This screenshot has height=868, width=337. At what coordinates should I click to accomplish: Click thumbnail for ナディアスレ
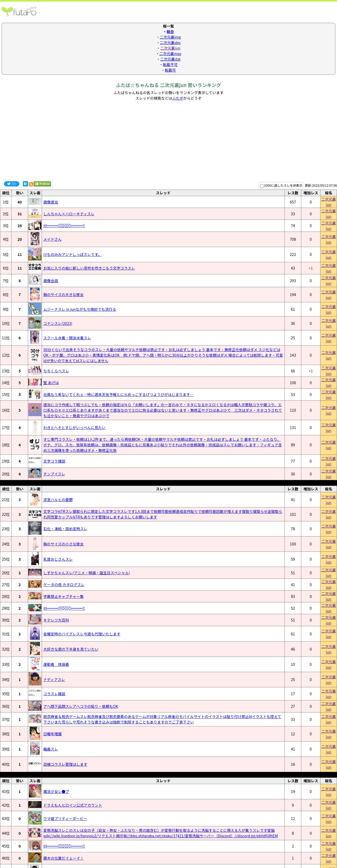pyautogui.click(x=35, y=679)
